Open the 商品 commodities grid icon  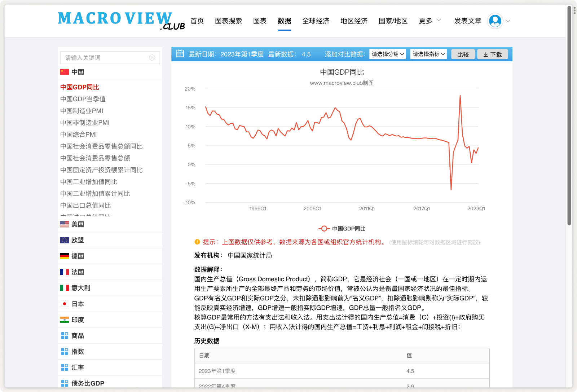(65, 335)
